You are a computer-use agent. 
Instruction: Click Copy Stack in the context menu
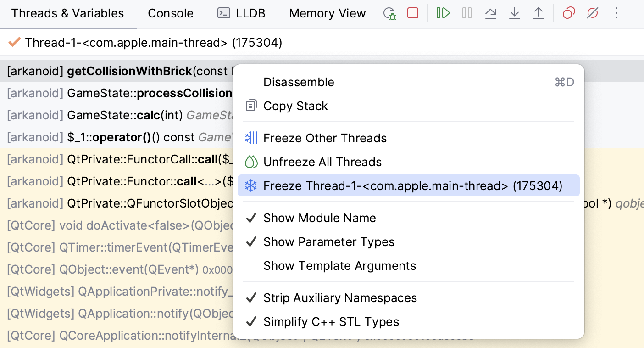pos(295,106)
